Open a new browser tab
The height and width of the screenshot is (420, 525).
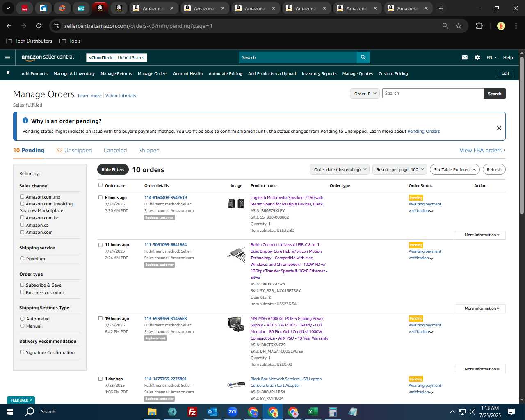441,8
